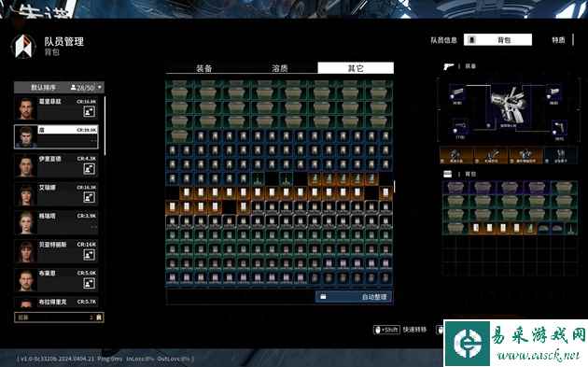
Task: Select the bottom-right weapon grip attachment slot
Action: (x=559, y=130)
